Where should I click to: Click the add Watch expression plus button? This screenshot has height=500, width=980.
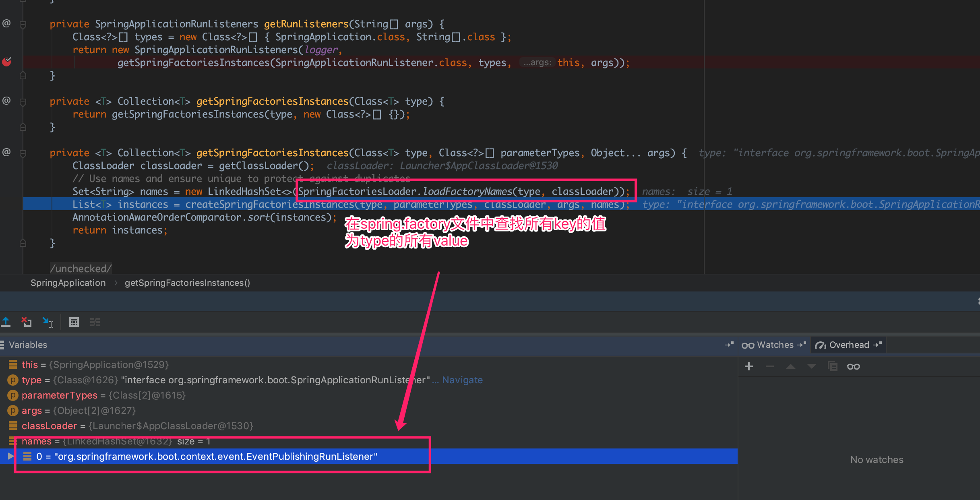[749, 366]
